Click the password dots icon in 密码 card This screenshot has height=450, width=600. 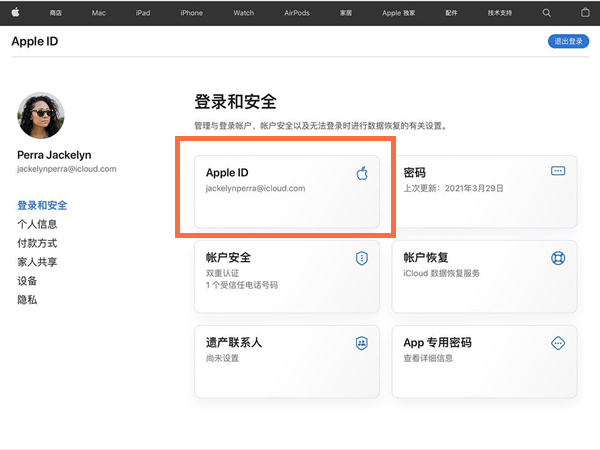click(558, 171)
